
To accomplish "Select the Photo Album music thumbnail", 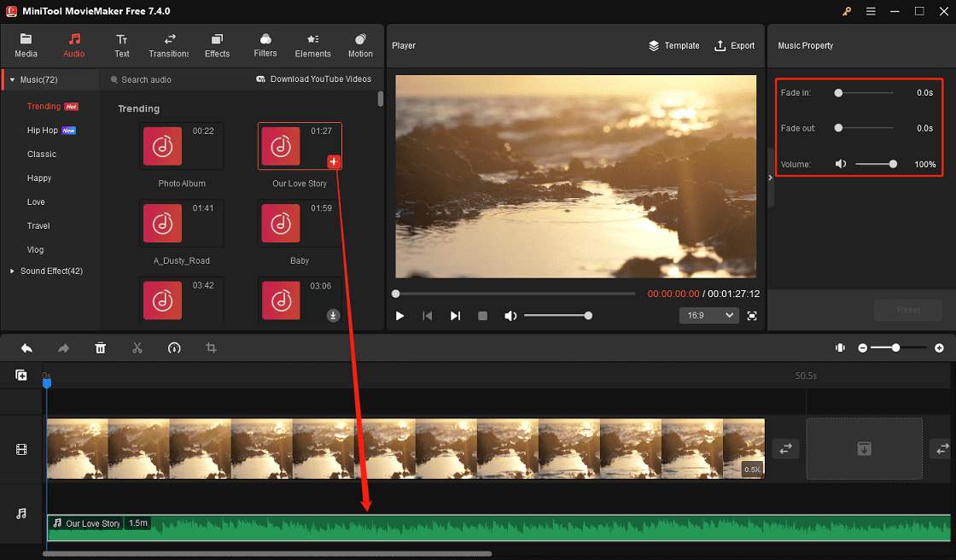I will coord(181,147).
